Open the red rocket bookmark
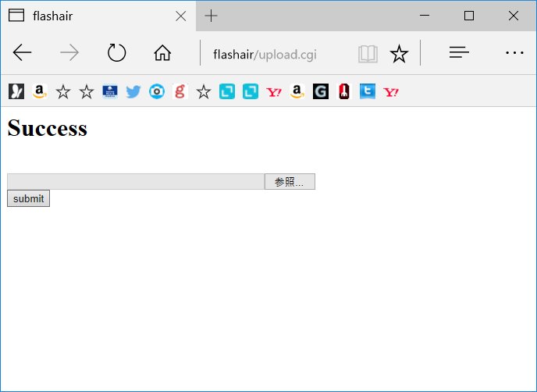 tap(344, 91)
